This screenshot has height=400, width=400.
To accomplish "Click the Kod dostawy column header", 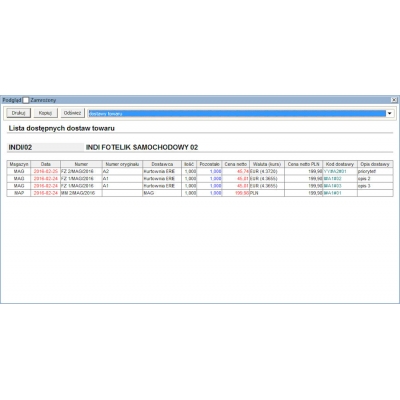I will [x=340, y=164].
